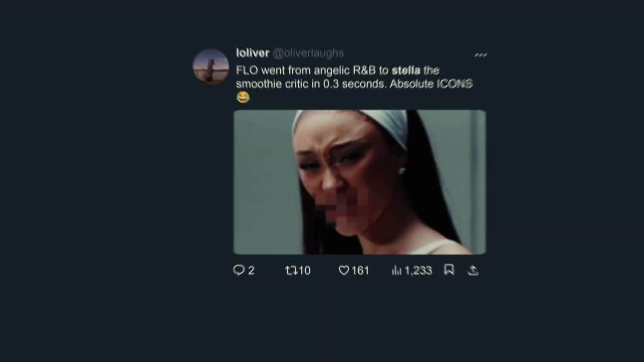Screen dimensions: 644x362
Task: Bookmark this tweet
Action: 449,270
